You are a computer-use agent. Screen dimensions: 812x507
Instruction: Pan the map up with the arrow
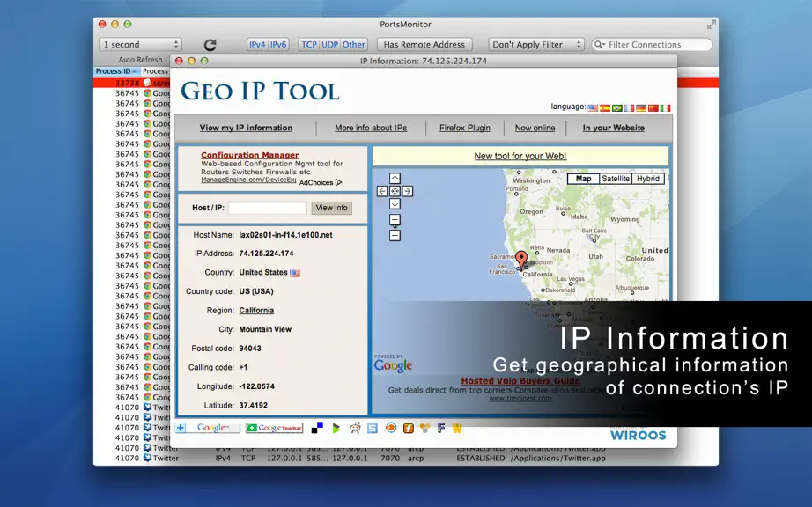pyautogui.click(x=395, y=179)
